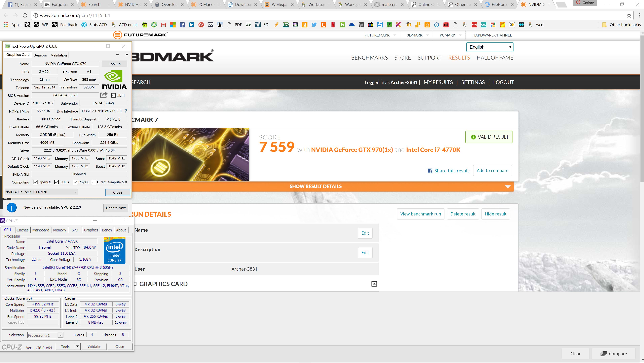The image size is (644, 363).
Task: Click the MY RESULTS link
Action: [438, 82]
